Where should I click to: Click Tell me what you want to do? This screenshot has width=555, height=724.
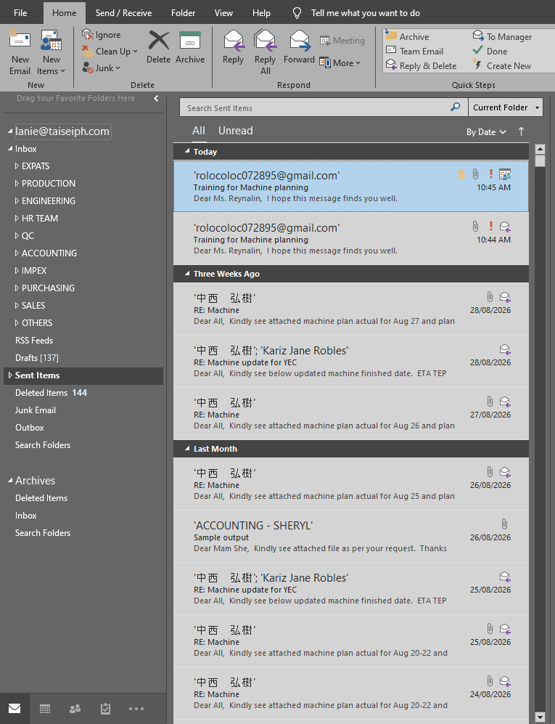365,13
